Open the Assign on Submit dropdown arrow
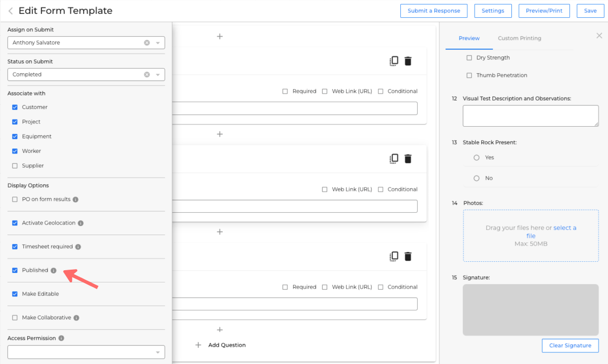 coord(158,43)
